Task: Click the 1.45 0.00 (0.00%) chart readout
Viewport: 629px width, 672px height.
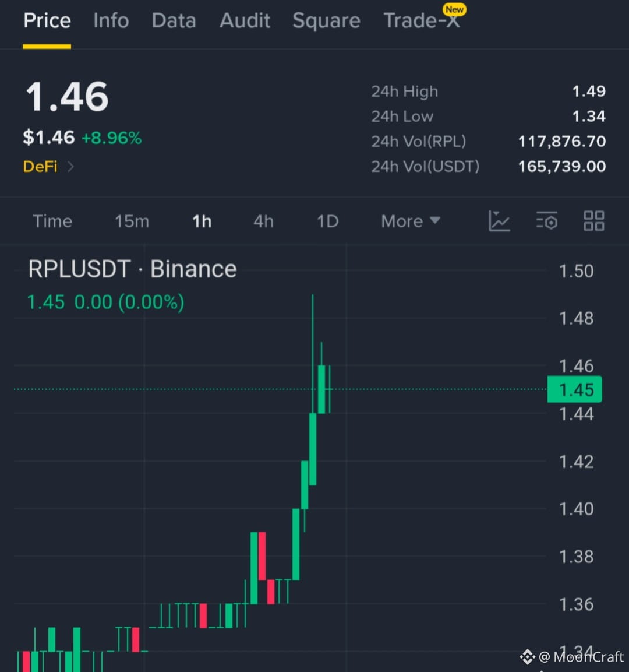Action: coord(106,302)
